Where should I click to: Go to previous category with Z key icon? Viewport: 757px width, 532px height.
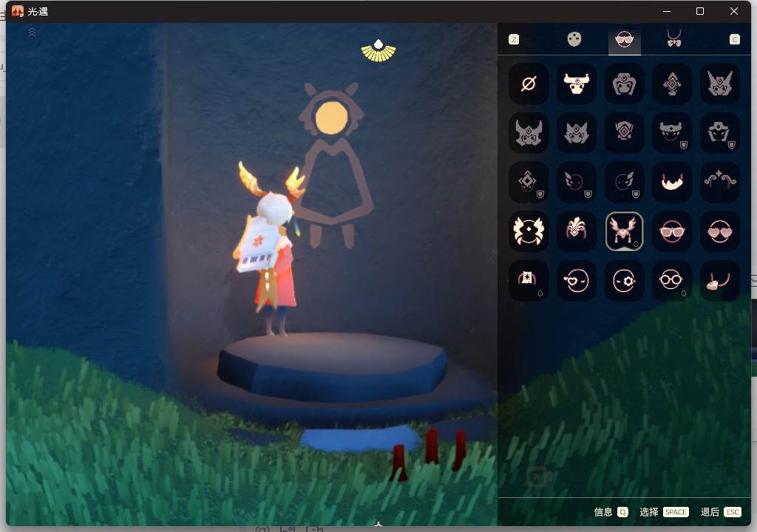(x=514, y=40)
